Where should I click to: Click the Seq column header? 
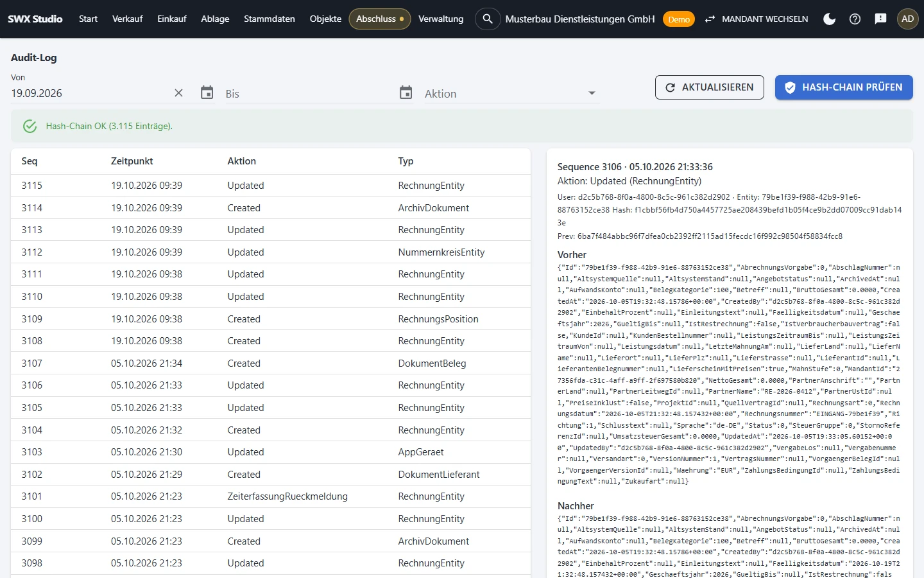click(30, 161)
